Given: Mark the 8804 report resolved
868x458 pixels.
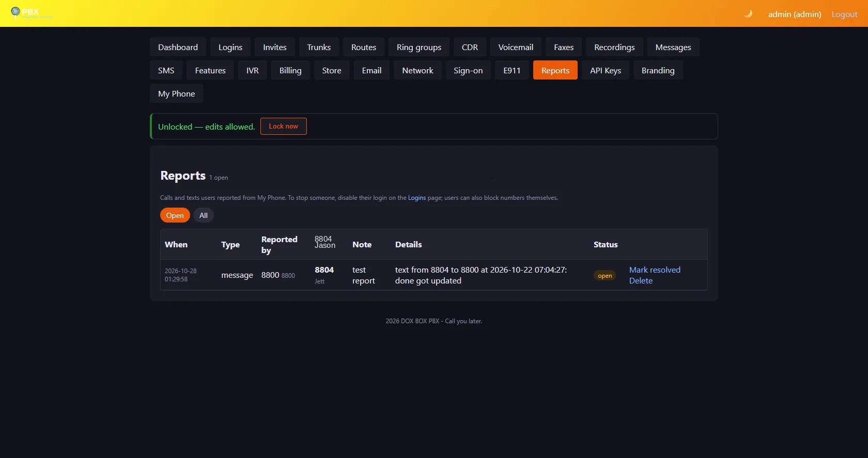Looking at the screenshot, I should tap(655, 270).
